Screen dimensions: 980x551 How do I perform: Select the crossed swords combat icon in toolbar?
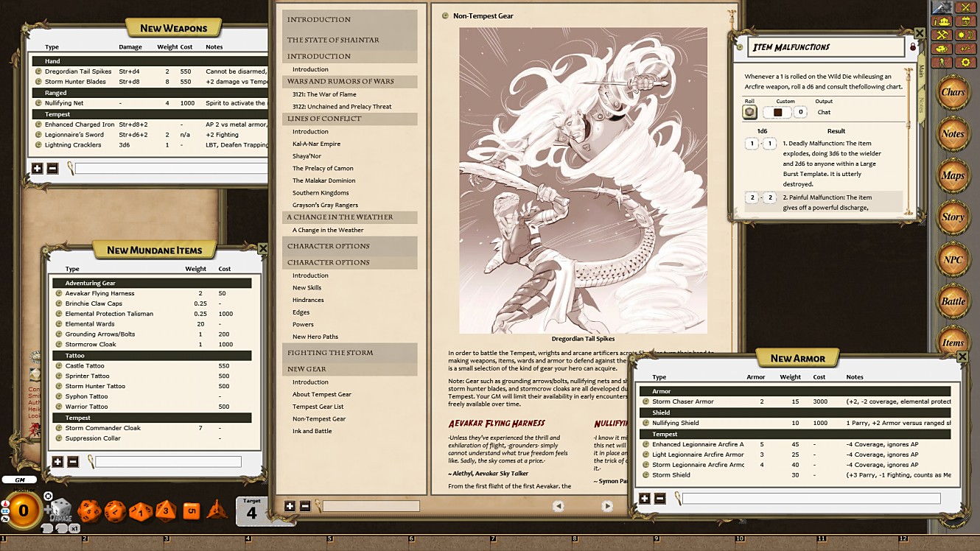[x=966, y=9]
